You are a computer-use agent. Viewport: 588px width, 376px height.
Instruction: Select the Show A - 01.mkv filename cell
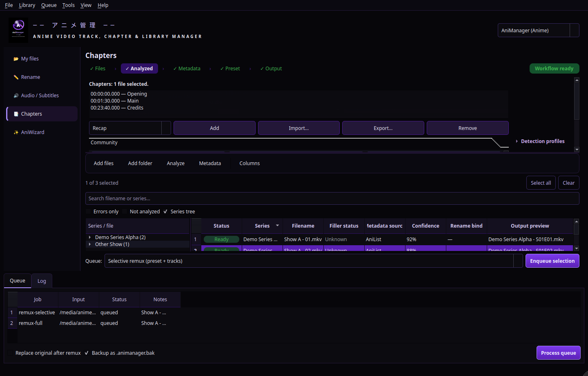(x=303, y=239)
